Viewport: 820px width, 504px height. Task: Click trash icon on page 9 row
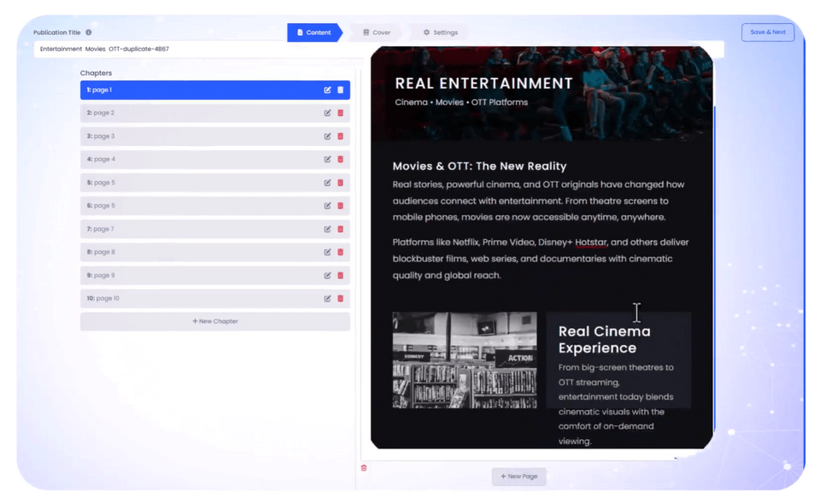[x=341, y=276]
